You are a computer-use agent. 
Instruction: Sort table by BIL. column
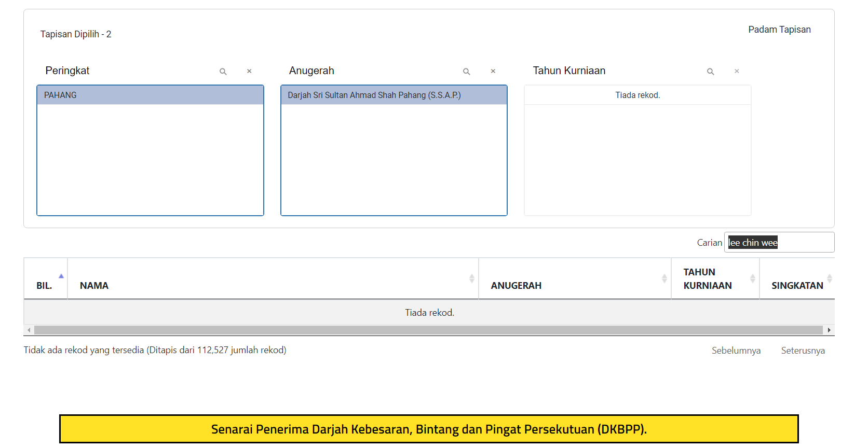click(x=45, y=285)
